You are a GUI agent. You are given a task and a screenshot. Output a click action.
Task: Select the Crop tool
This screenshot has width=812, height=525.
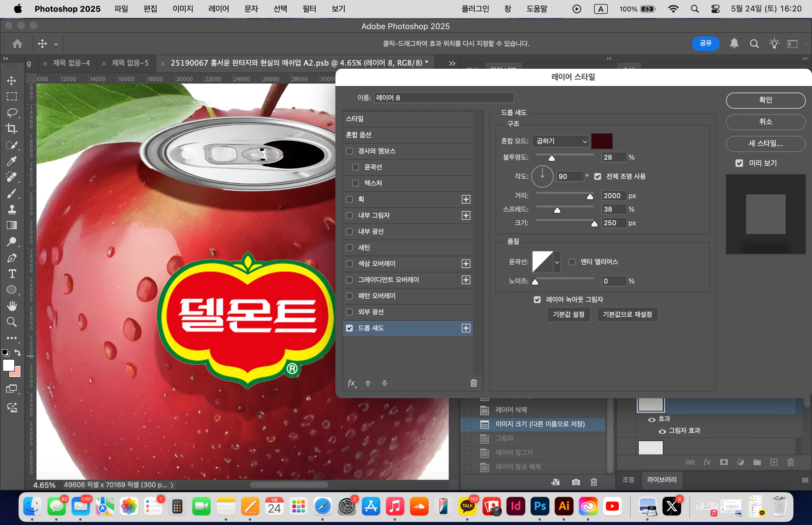11,128
